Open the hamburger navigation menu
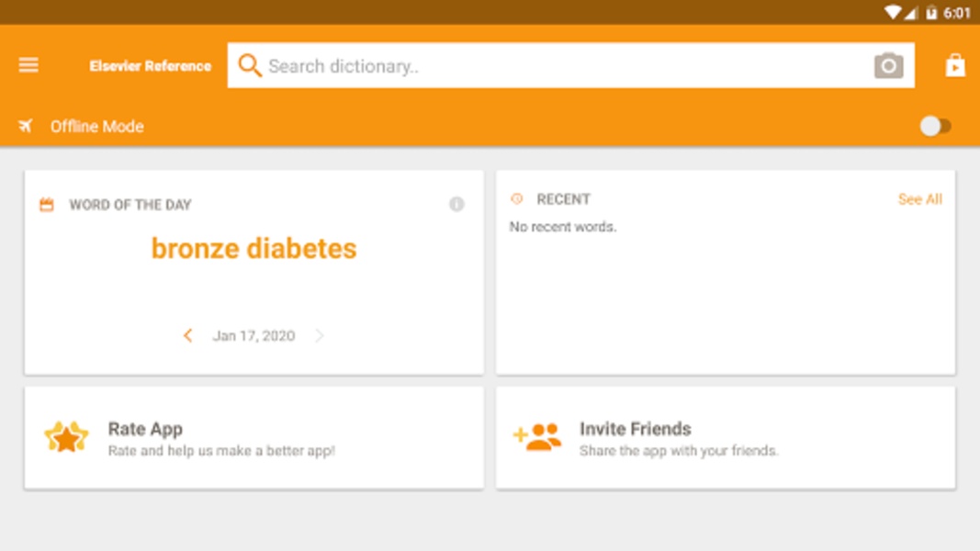Viewport: 980px width, 551px height. tap(28, 65)
